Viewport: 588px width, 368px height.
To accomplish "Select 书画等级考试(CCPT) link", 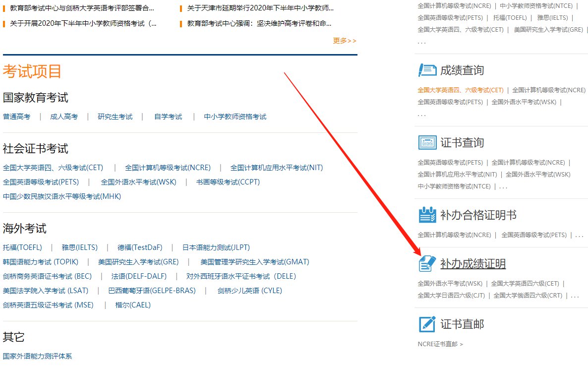I will tap(228, 182).
